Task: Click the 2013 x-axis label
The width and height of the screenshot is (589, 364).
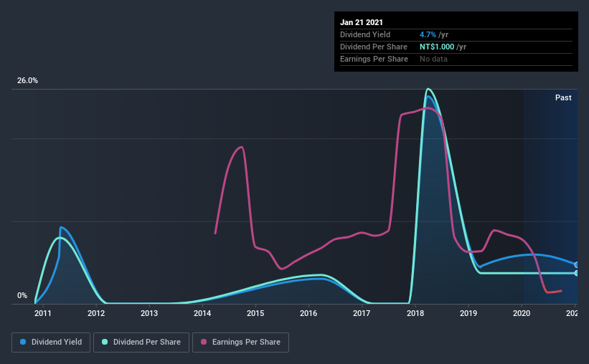Action: pos(149,313)
